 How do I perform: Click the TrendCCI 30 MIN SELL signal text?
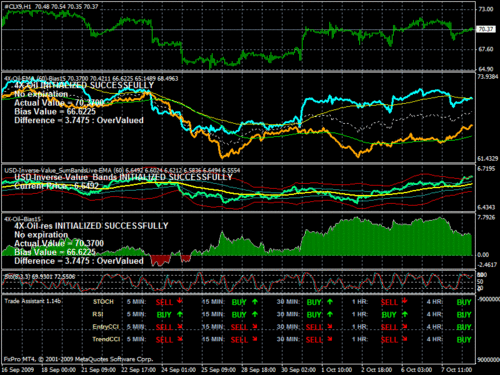314,340
